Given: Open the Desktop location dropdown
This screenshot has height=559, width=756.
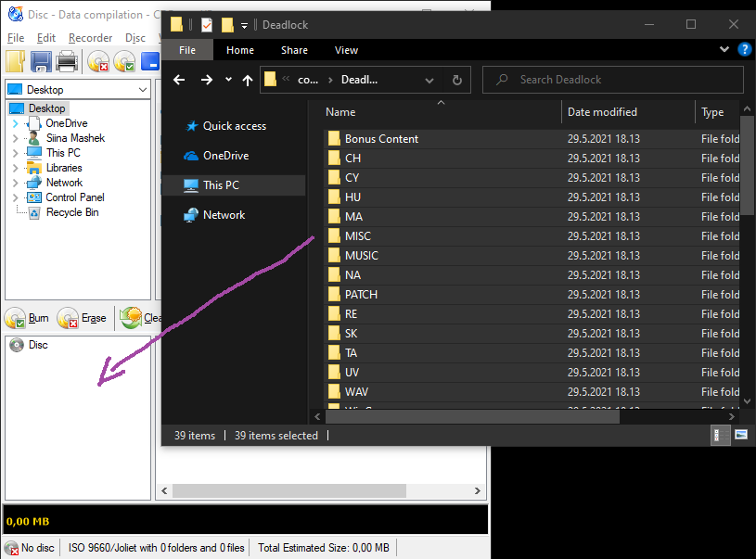Looking at the screenshot, I should (x=143, y=90).
